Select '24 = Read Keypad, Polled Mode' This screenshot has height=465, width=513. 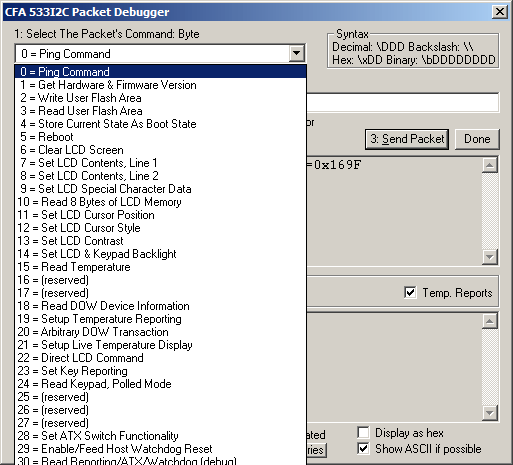[x=160, y=384]
